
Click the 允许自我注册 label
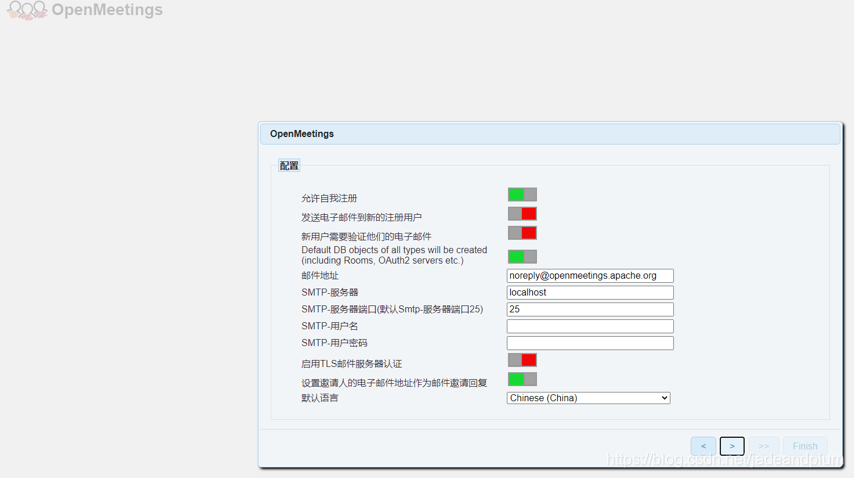tap(329, 198)
